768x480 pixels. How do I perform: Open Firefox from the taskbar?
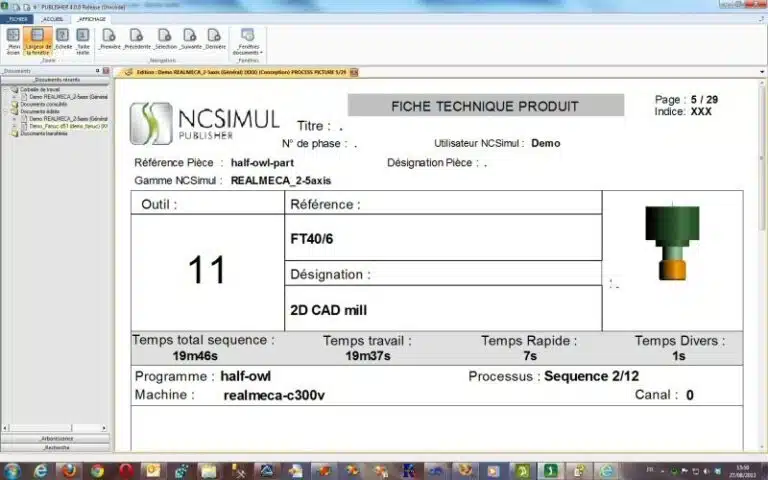click(x=69, y=470)
